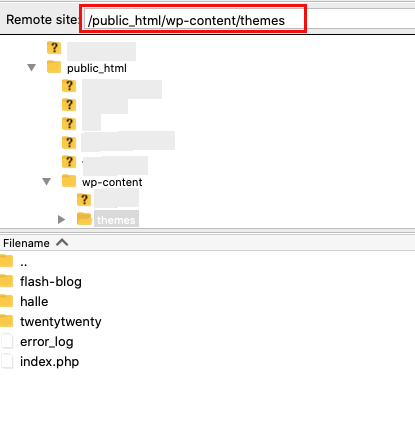Select the error_log file

pyautogui.click(x=47, y=342)
